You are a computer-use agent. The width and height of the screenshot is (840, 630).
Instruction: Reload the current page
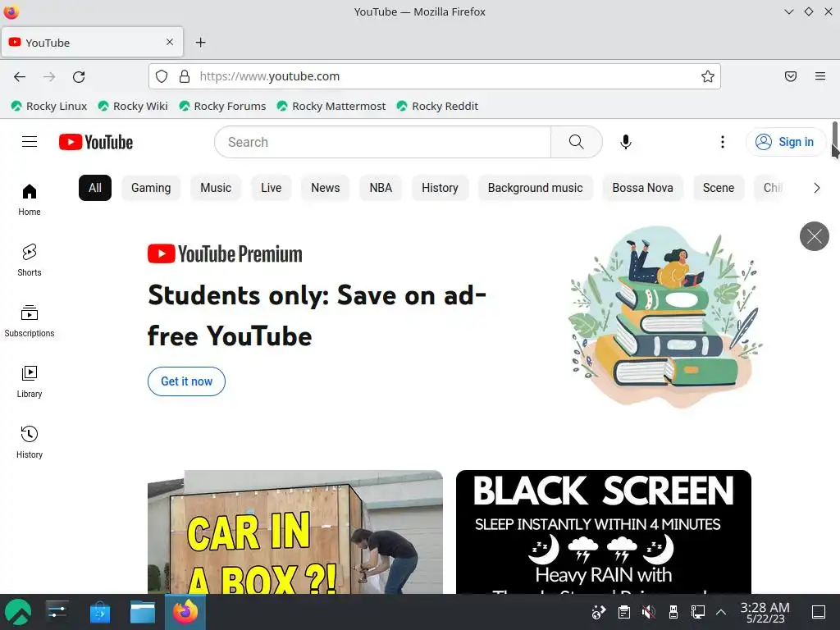pyautogui.click(x=79, y=76)
